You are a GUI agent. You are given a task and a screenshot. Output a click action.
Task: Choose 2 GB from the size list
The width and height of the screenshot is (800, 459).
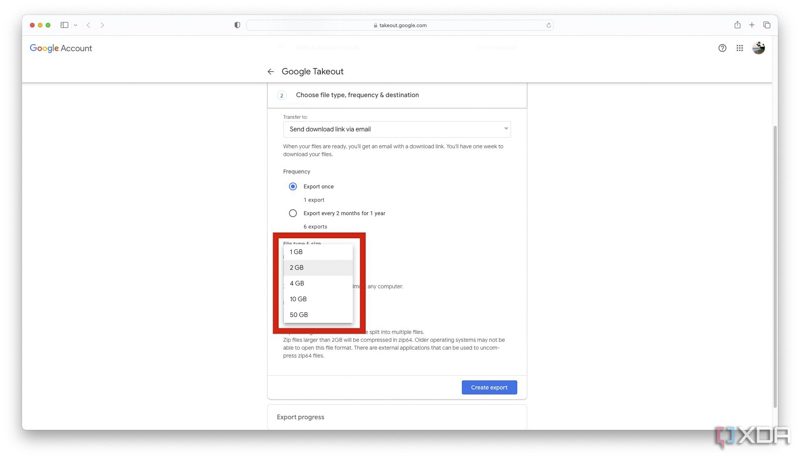(x=297, y=268)
